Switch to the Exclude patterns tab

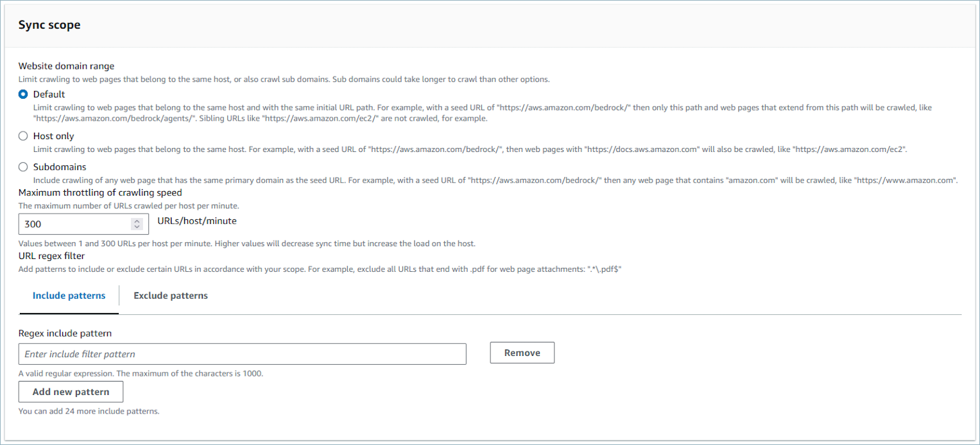coord(171,296)
